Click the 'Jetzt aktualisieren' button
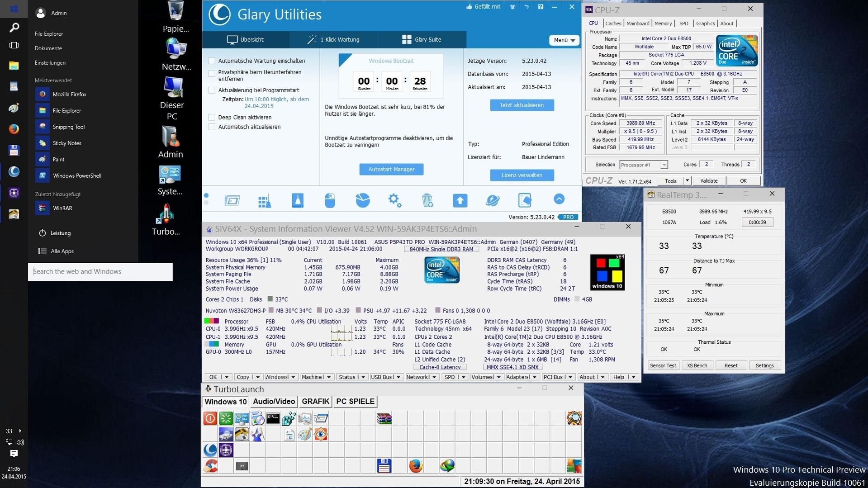Image resolution: width=868 pixels, height=488 pixels. tap(522, 105)
